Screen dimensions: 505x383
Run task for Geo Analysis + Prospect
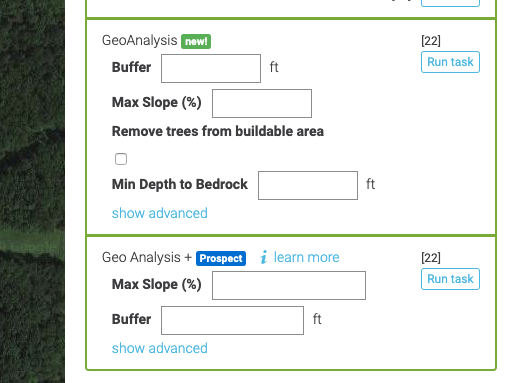[450, 279]
